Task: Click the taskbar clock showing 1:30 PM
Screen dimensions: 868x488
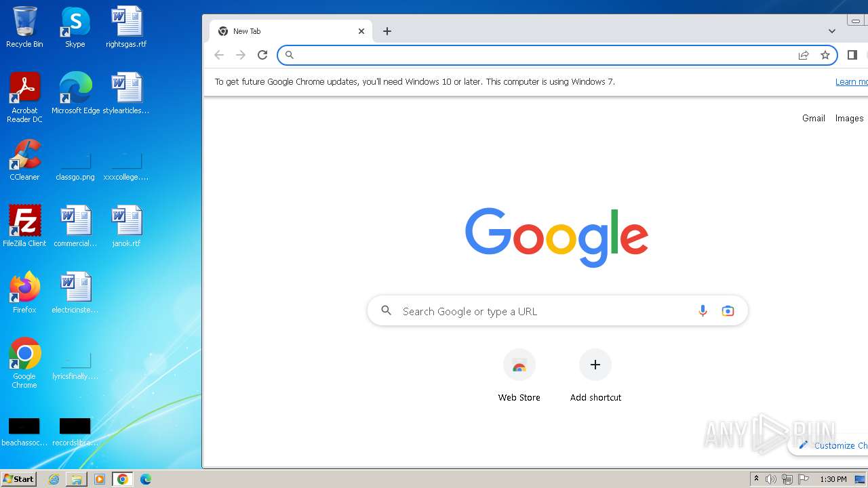Action: [x=833, y=479]
